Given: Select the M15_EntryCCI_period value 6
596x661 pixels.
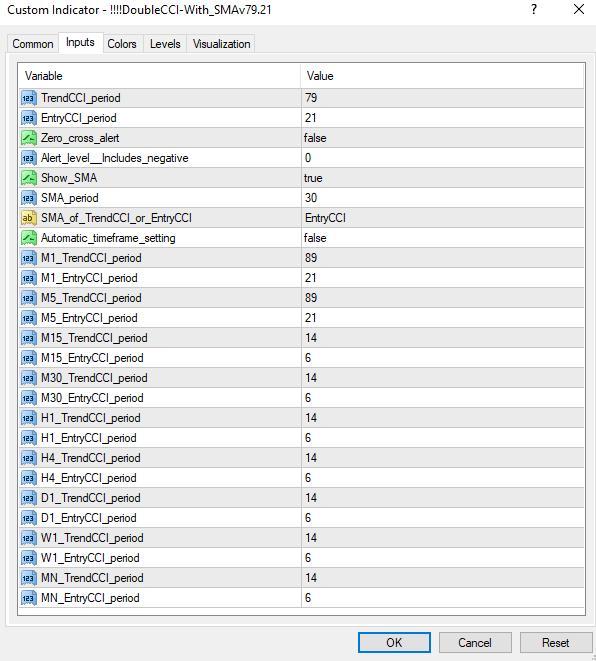Looking at the screenshot, I should click(308, 358).
